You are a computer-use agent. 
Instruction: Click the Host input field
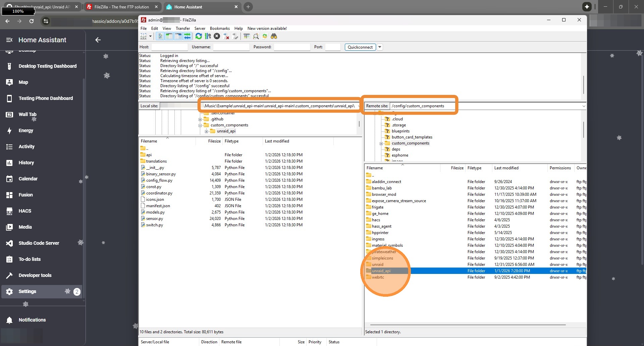pyautogui.click(x=169, y=47)
